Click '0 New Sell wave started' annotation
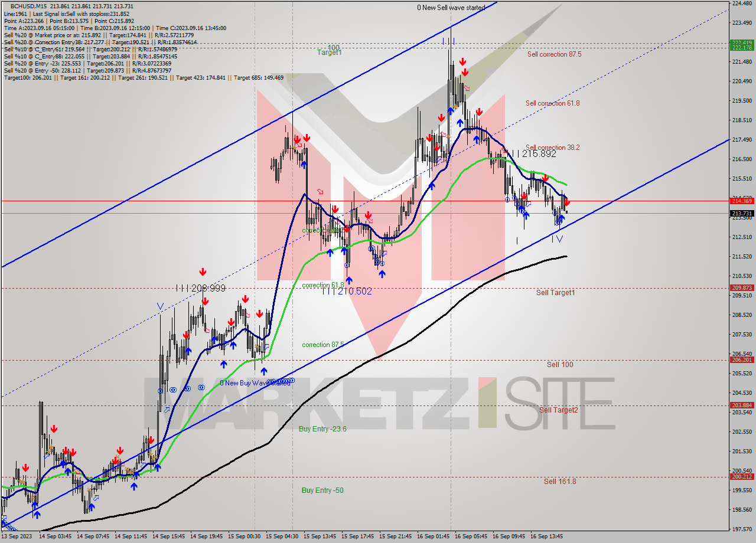 click(451, 8)
